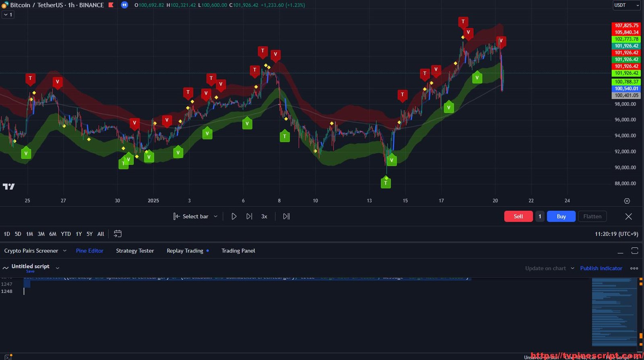Screen dimensions: 644x360
Task: Change replay speed via 3x control
Action: click(x=264, y=216)
